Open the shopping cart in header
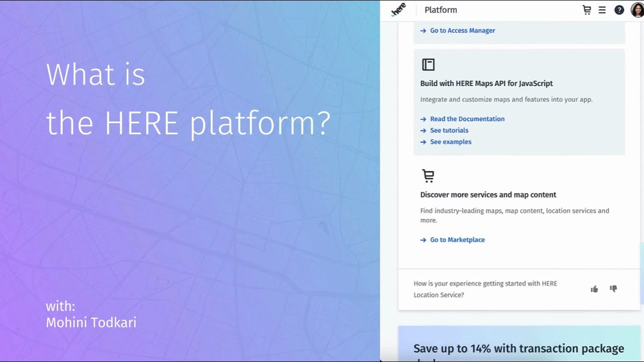Viewport: 644px width, 362px height. coord(587,10)
